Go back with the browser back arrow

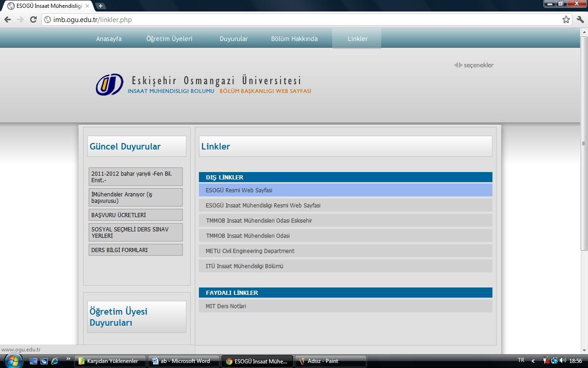tap(7, 19)
